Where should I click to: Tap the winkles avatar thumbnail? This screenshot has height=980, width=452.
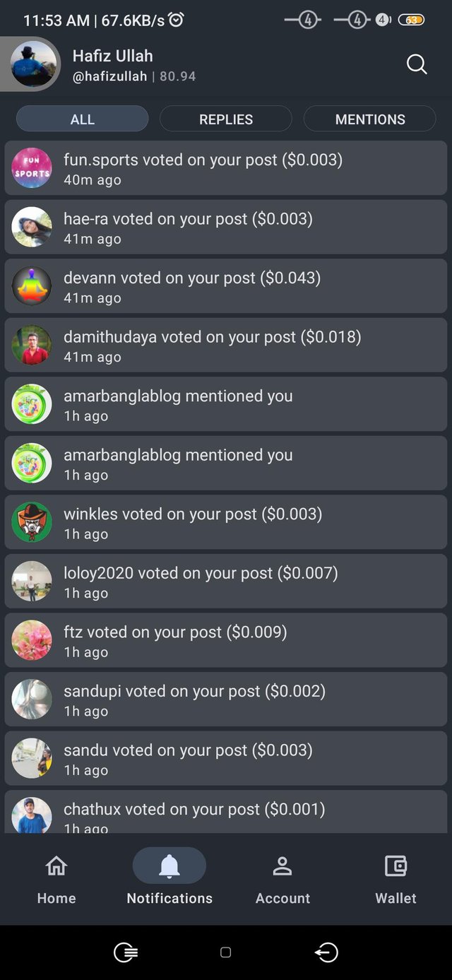pos(32,522)
